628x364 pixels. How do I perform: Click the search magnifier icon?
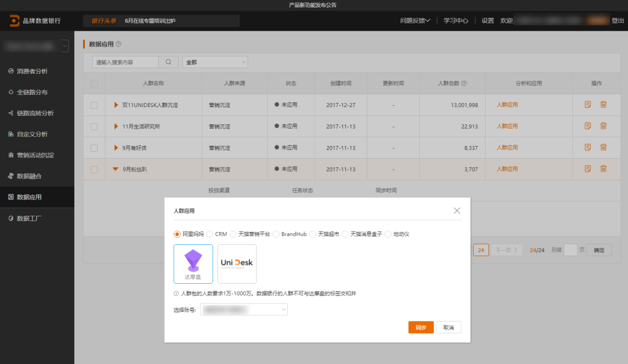[168, 62]
